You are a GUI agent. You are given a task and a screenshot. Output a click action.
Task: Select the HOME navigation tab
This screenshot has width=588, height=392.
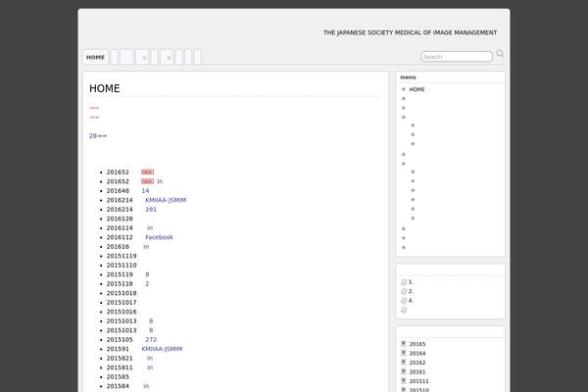tap(95, 57)
